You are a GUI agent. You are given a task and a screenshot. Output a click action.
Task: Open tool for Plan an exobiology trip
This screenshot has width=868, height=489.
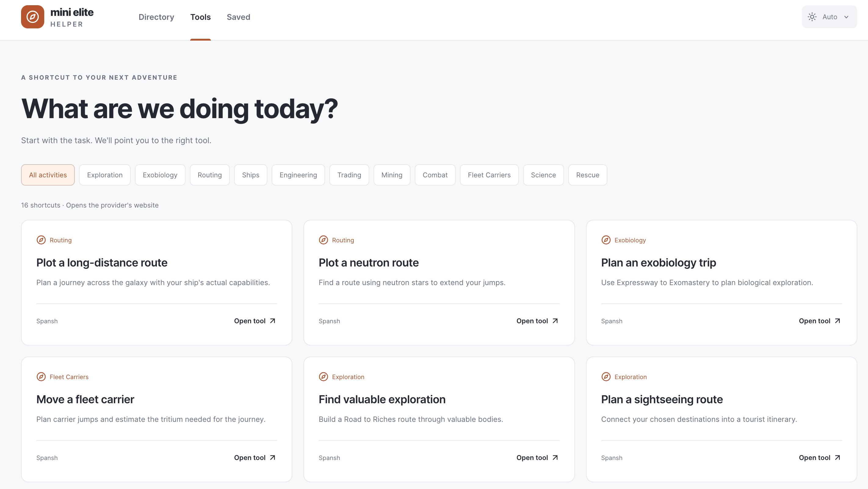click(x=820, y=321)
